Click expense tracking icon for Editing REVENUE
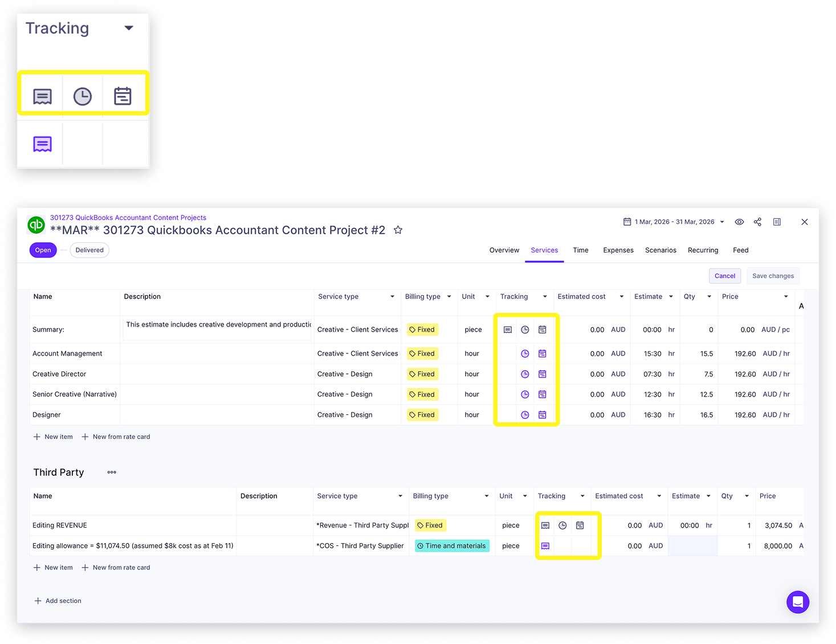Viewport: 836px width, 644px height. tap(545, 525)
